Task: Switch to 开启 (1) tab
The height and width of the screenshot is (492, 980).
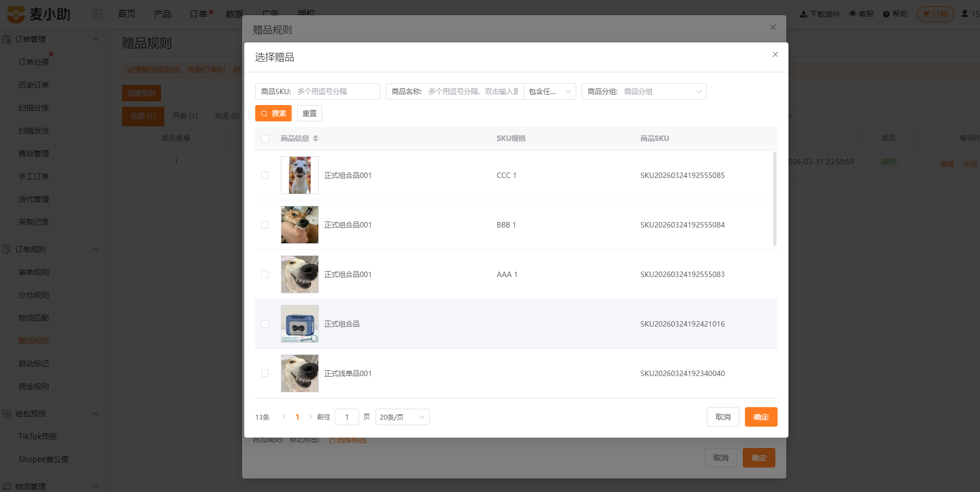Action: click(x=185, y=116)
